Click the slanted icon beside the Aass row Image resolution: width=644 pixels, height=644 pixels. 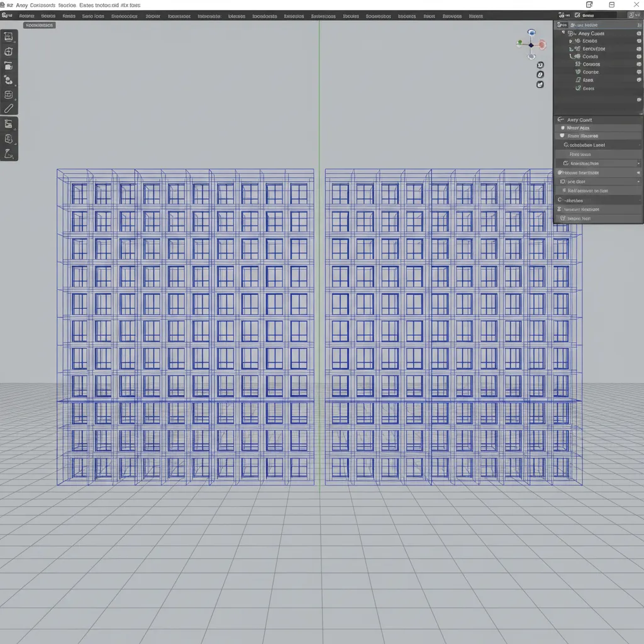(x=578, y=80)
